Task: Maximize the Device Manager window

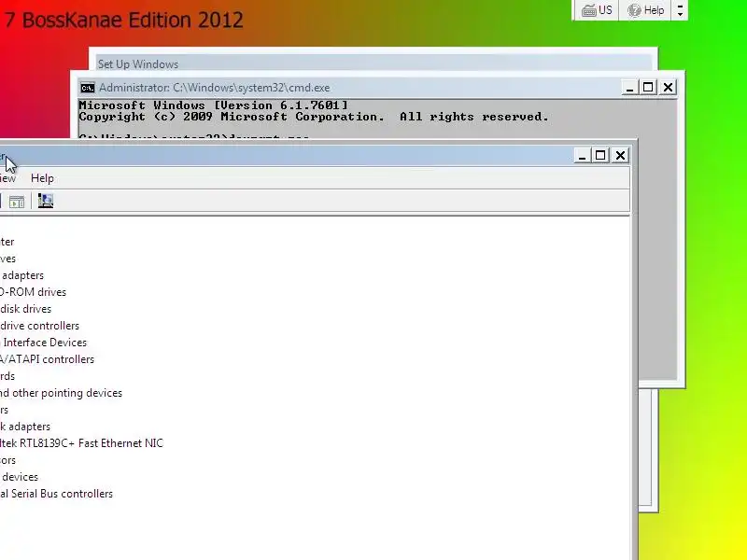Action: (600, 156)
